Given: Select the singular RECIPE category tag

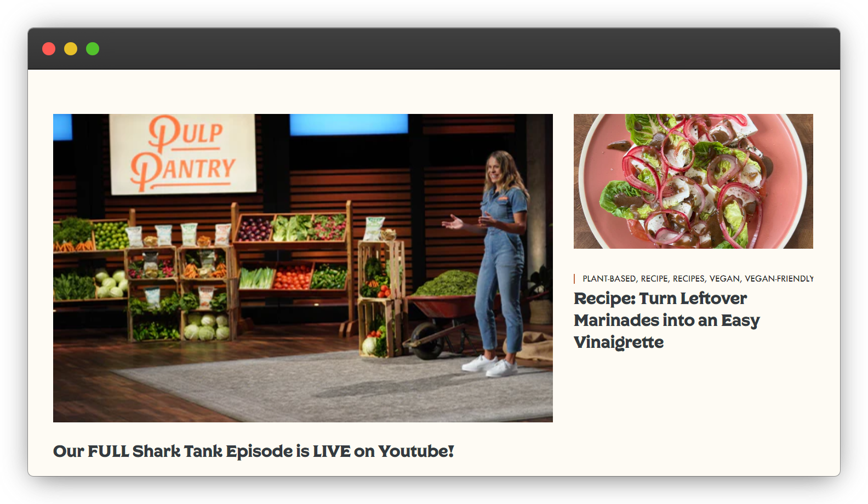Looking at the screenshot, I should pos(654,279).
